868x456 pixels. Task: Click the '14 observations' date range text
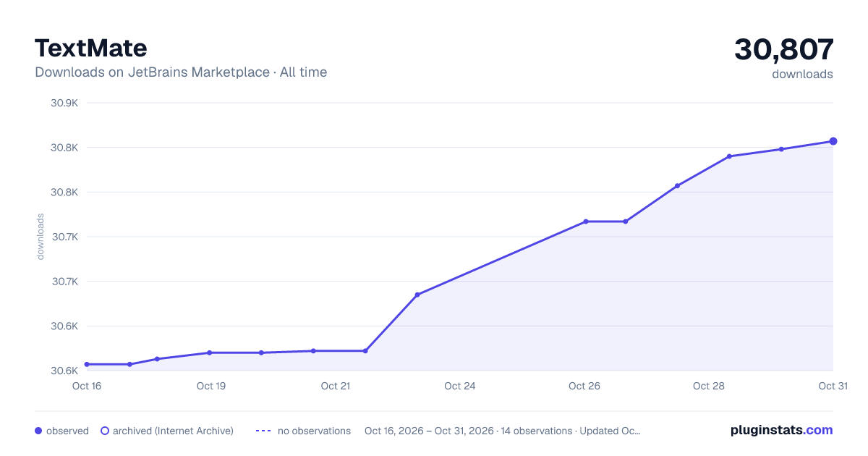tap(503, 431)
